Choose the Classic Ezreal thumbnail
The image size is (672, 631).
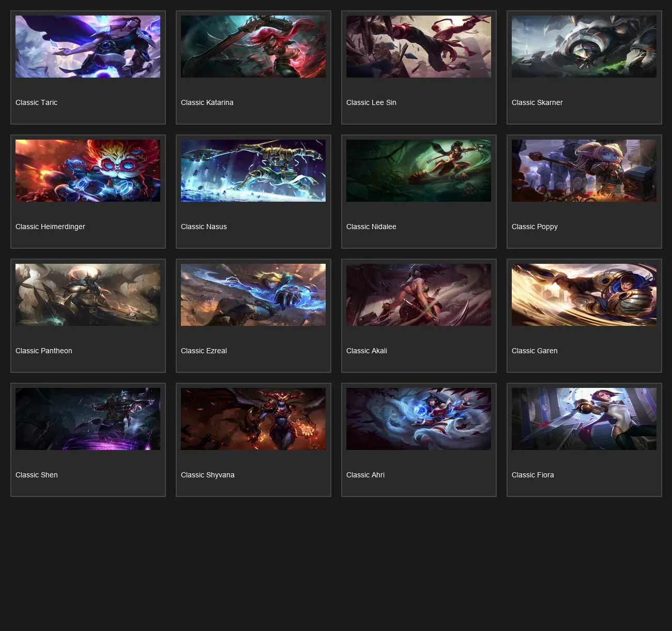tap(253, 295)
